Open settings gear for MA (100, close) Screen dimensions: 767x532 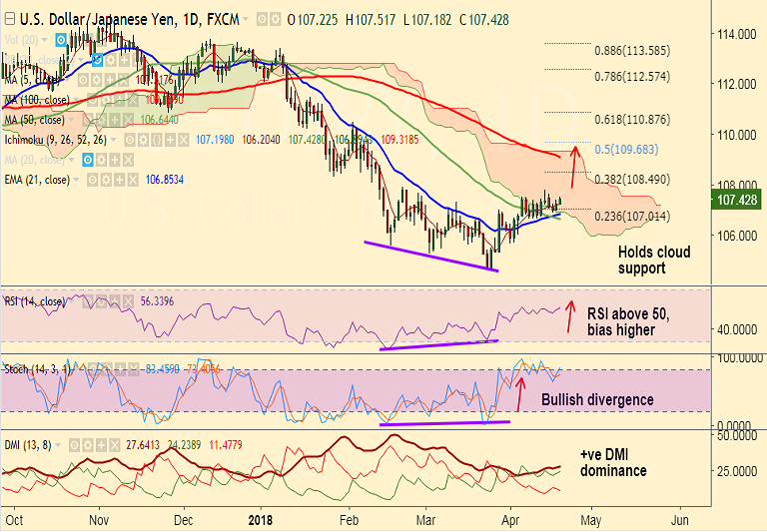106,100
